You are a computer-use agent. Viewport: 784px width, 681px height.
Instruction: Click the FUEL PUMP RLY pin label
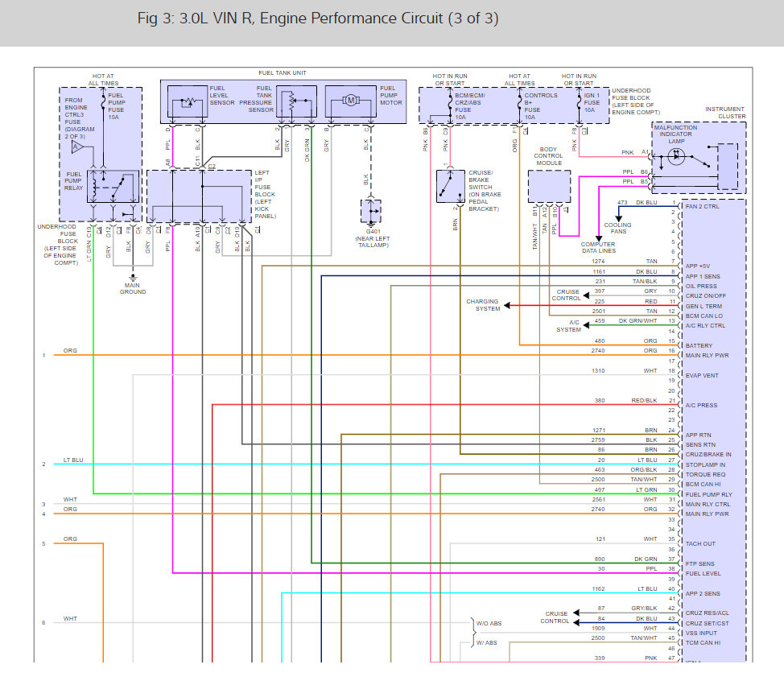708,494
